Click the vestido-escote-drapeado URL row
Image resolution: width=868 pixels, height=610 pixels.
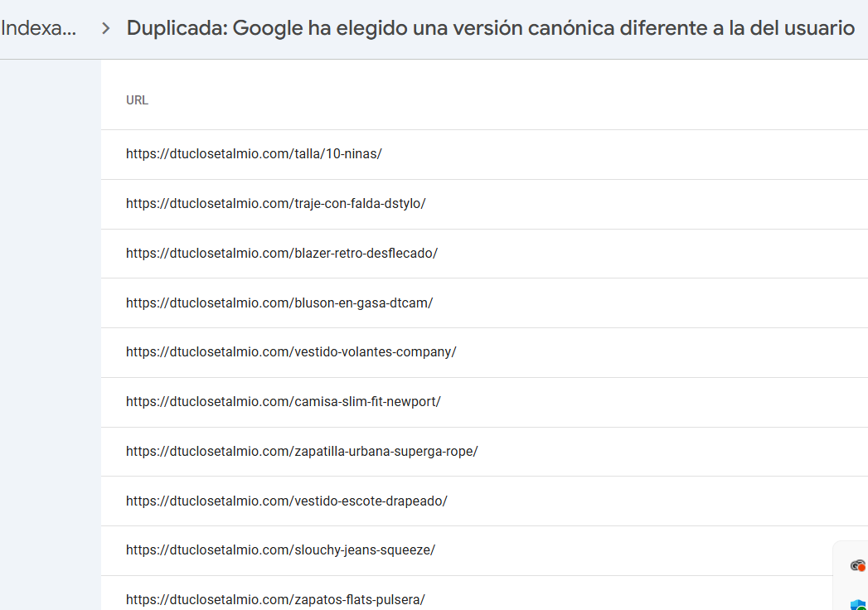pos(286,501)
